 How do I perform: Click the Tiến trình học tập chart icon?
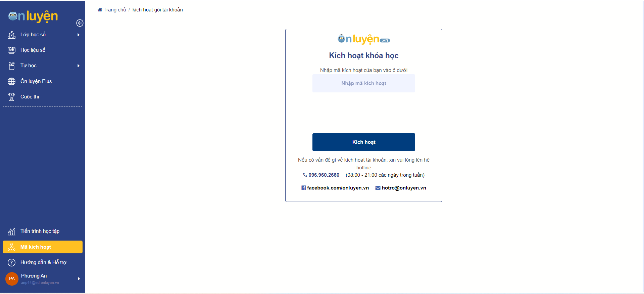coord(11,231)
